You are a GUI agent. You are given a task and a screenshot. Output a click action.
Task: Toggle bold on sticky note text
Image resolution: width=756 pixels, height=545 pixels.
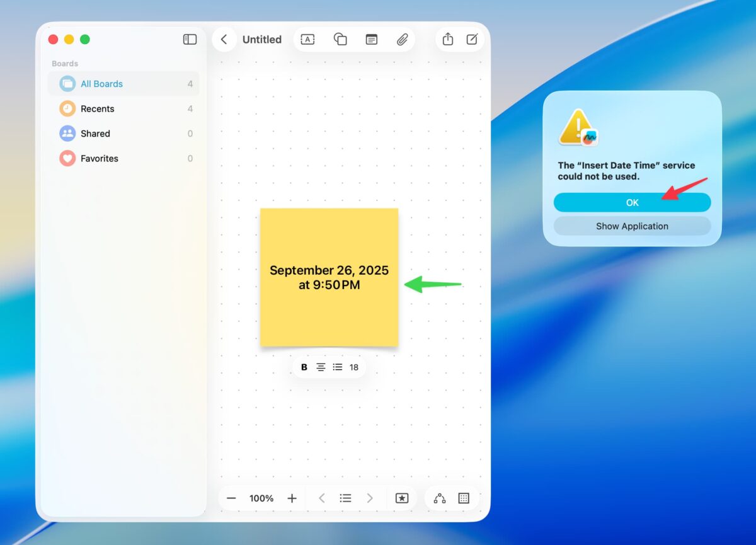[304, 367]
